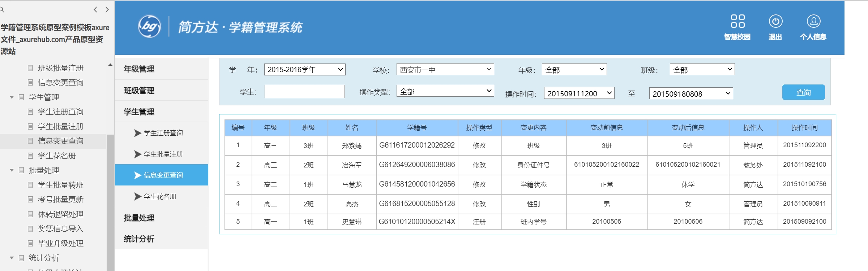Viewport: 868px width, 271px height.
Task: Open the 操作类型 dropdown
Action: 445,91
